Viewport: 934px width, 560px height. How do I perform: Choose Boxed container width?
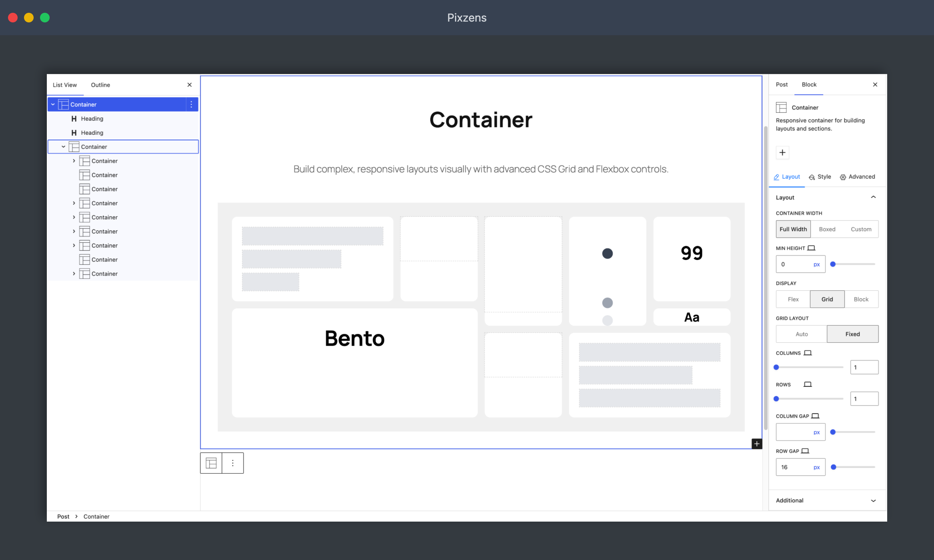click(827, 229)
